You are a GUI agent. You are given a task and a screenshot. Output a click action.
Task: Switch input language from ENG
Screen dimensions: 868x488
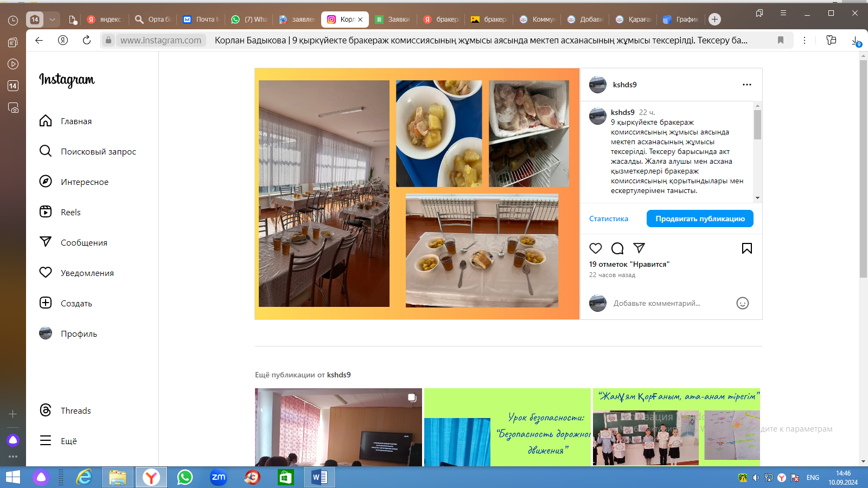point(813,478)
